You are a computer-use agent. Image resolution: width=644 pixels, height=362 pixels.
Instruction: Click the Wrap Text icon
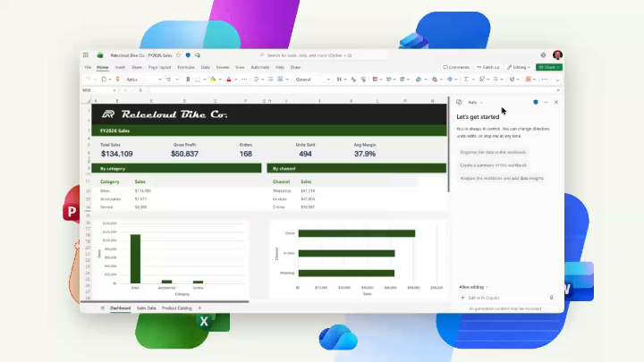pos(270,80)
